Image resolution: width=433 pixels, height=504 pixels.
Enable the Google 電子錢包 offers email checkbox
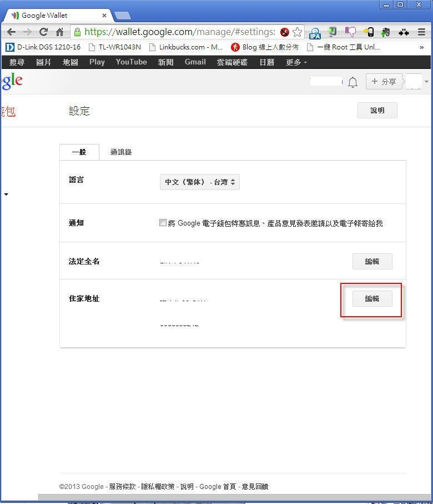click(163, 223)
